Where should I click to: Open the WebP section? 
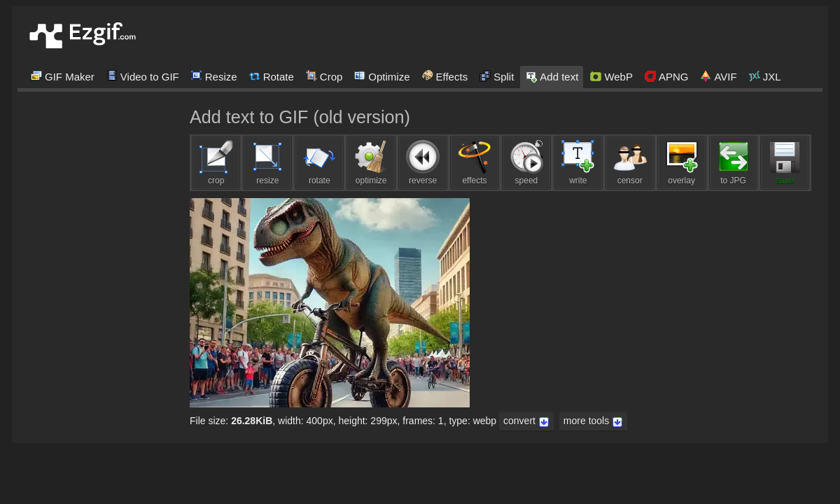pos(610,77)
